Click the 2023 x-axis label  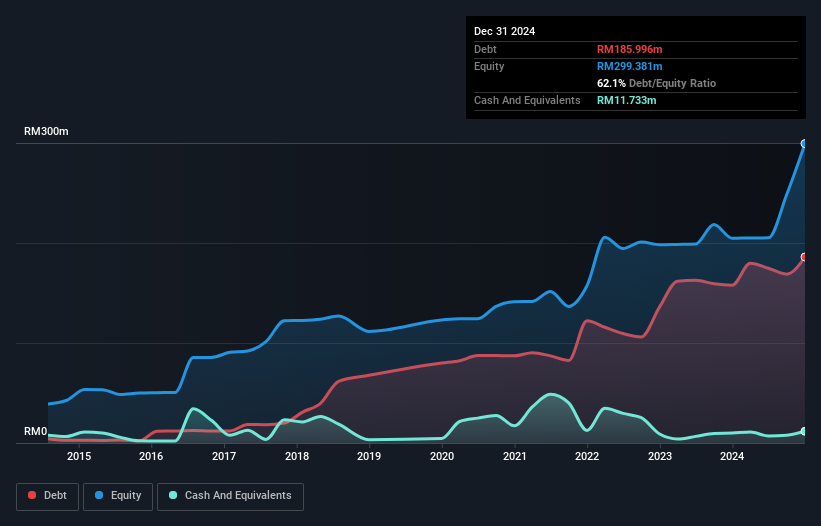coord(660,456)
